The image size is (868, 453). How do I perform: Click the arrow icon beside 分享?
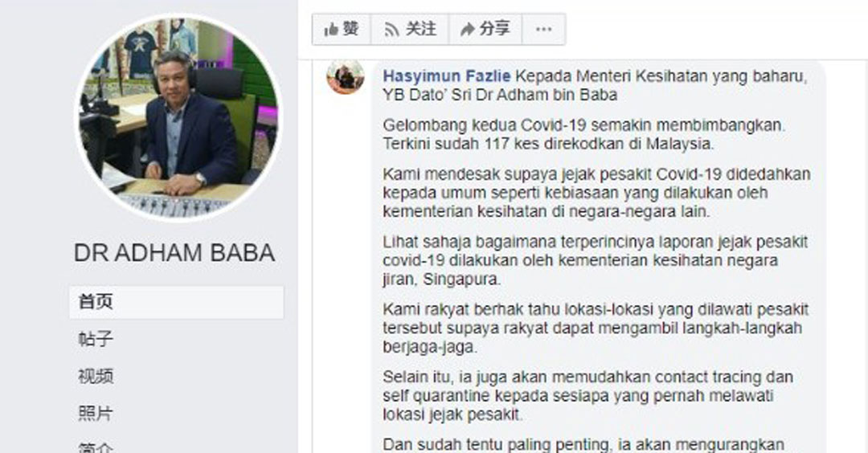468,29
